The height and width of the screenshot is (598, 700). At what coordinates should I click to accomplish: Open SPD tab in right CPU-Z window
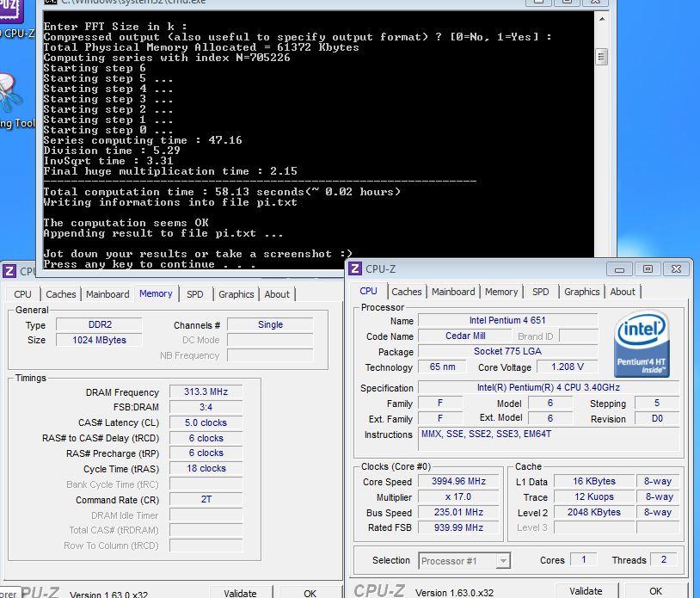[x=540, y=292]
